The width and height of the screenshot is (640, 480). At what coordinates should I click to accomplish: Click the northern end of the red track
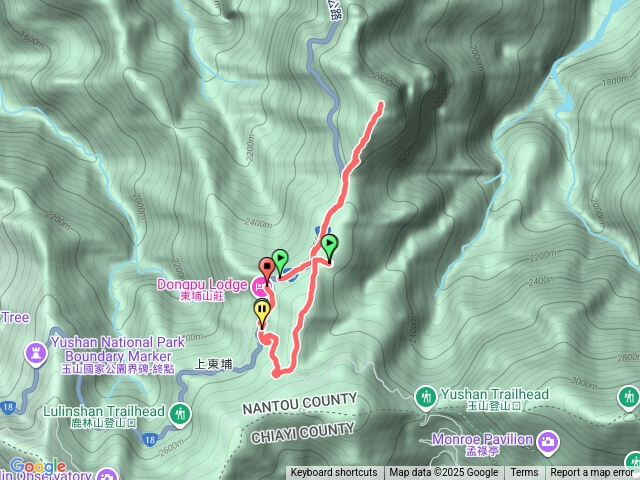pos(381,104)
